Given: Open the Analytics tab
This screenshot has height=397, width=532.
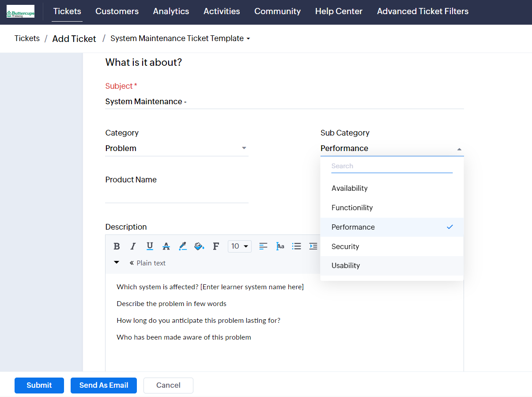Looking at the screenshot, I should pyautogui.click(x=171, y=11).
